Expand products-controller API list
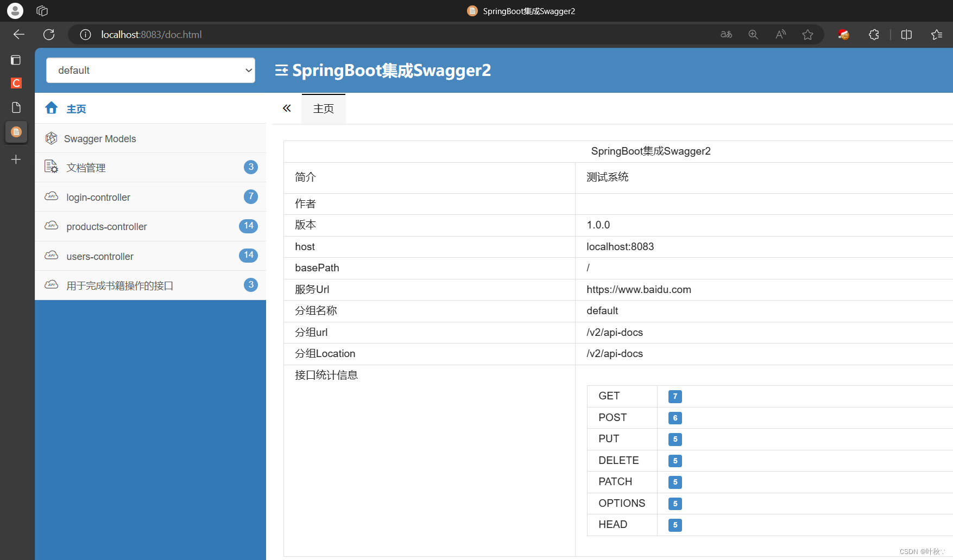953x560 pixels. coord(150,226)
